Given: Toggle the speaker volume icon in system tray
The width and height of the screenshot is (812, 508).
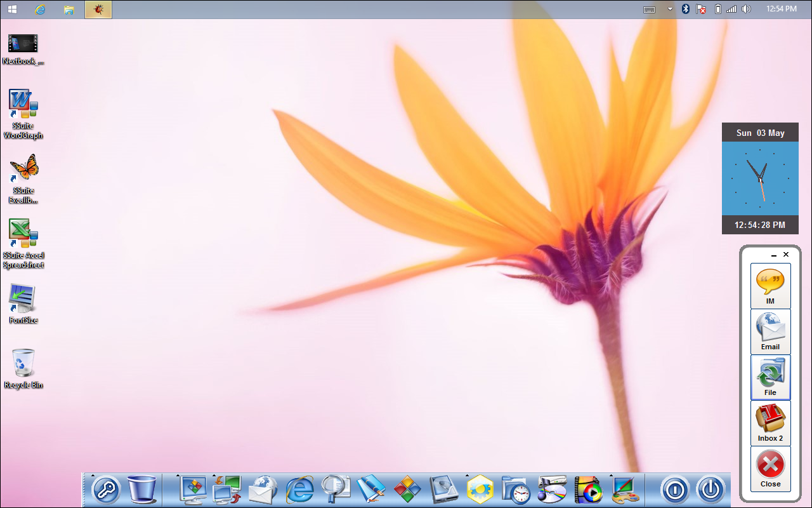Looking at the screenshot, I should pyautogui.click(x=747, y=9).
